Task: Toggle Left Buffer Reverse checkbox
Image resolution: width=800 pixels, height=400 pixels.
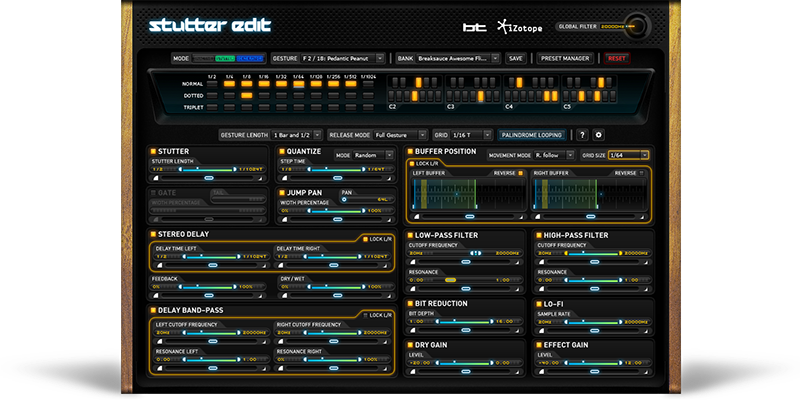Action: point(521,173)
